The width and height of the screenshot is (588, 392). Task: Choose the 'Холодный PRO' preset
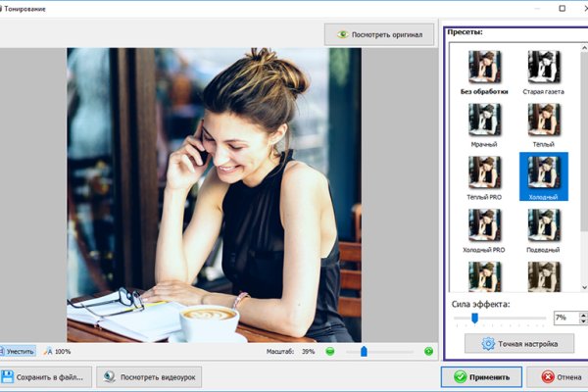pyautogui.click(x=484, y=225)
